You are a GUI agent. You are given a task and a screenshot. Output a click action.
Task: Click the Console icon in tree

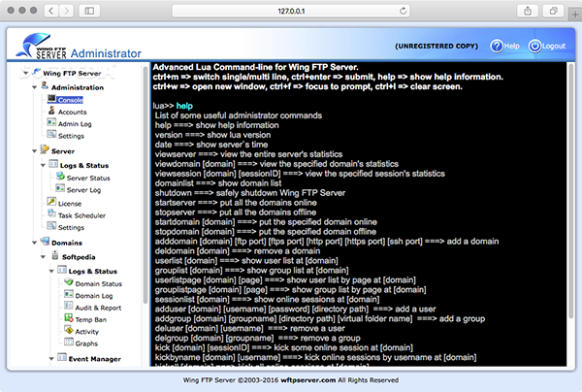(x=51, y=99)
